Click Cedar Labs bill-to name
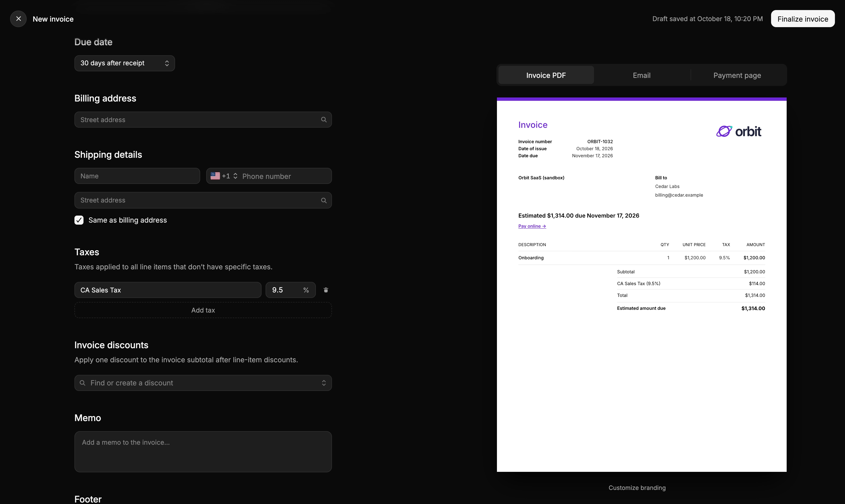 (x=667, y=186)
